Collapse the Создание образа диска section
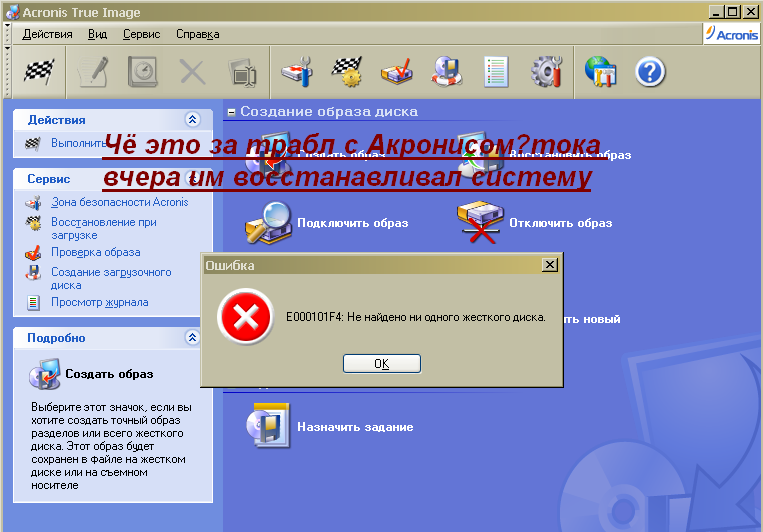This screenshot has width=763, height=532. pos(232,112)
